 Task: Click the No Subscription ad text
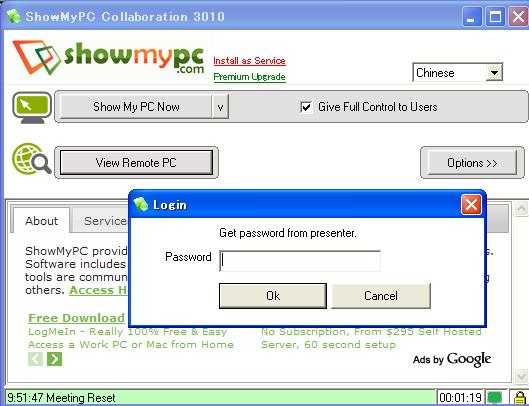click(371, 338)
